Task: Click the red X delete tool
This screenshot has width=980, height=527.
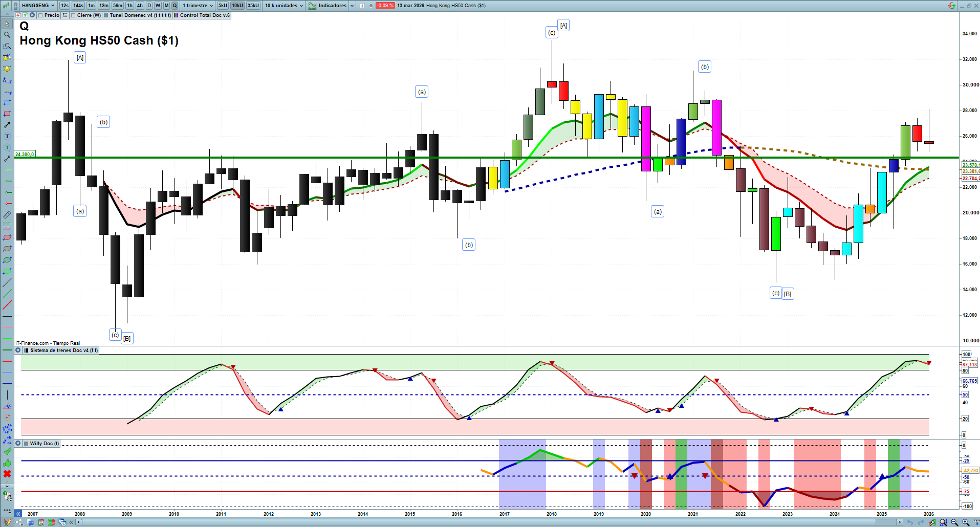Action: point(7,474)
